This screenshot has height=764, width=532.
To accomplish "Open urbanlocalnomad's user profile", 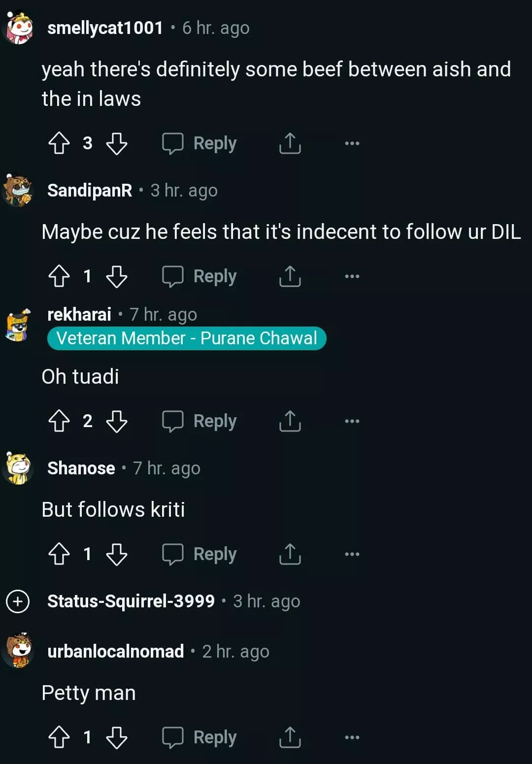I will pos(115,651).
